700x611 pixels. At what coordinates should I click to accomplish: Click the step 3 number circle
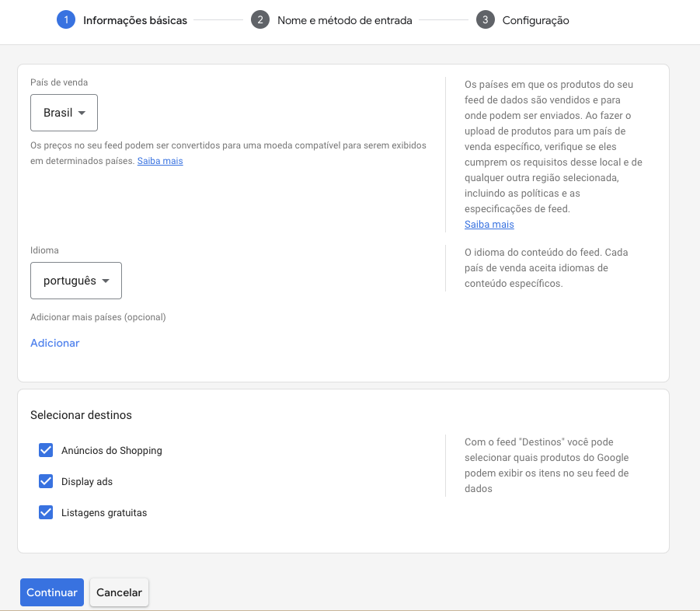coord(486,20)
